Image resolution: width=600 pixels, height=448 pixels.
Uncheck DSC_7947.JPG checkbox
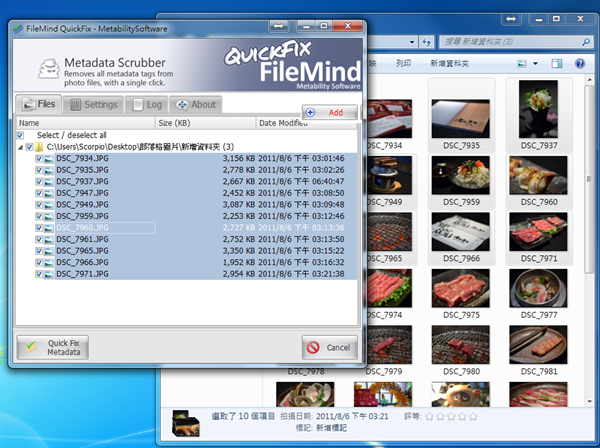pyautogui.click(x=39, y=193)
